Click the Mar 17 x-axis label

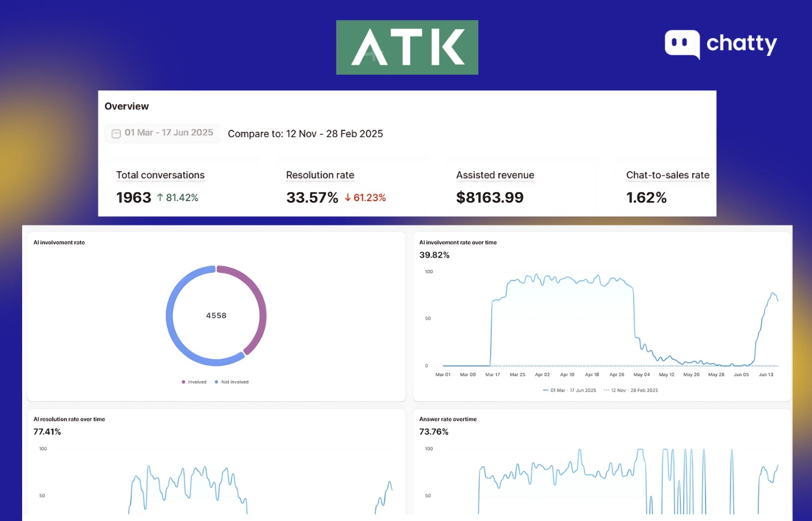coord(493,375)
